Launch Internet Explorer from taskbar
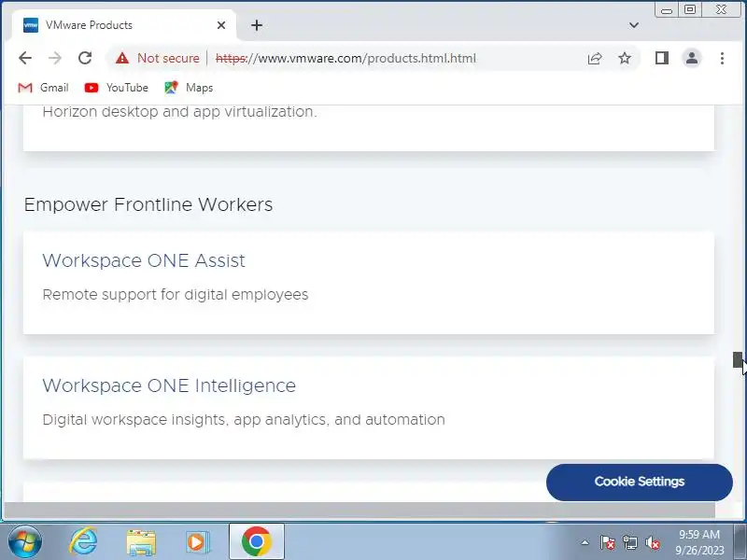Viewport: 747px width, 560px height. click(x=83, y=542)
